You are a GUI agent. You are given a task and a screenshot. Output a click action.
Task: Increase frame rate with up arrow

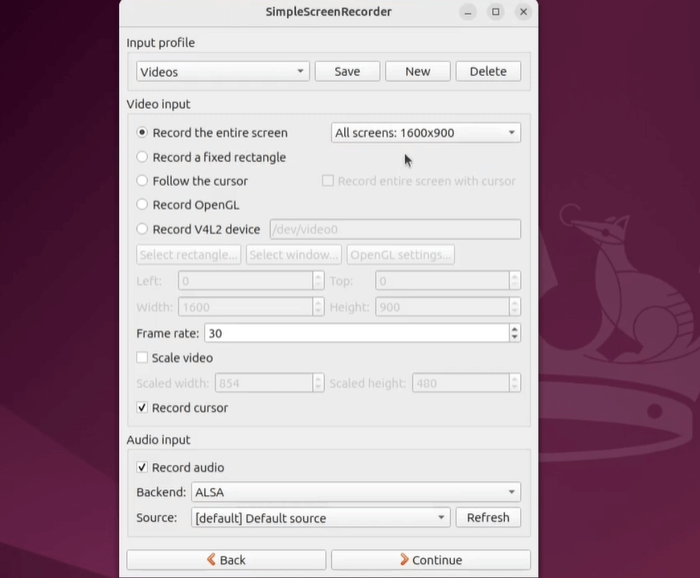coord(515,329)
